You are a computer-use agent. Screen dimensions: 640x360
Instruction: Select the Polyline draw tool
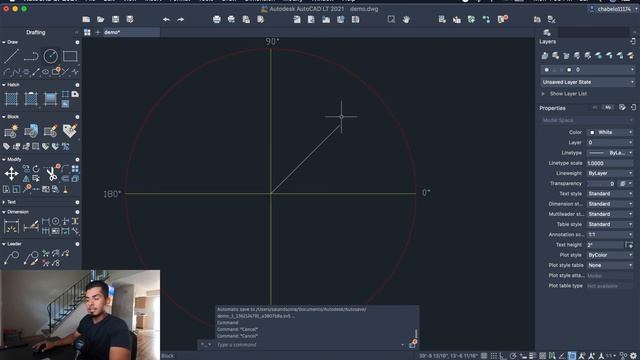pos(31,56)
